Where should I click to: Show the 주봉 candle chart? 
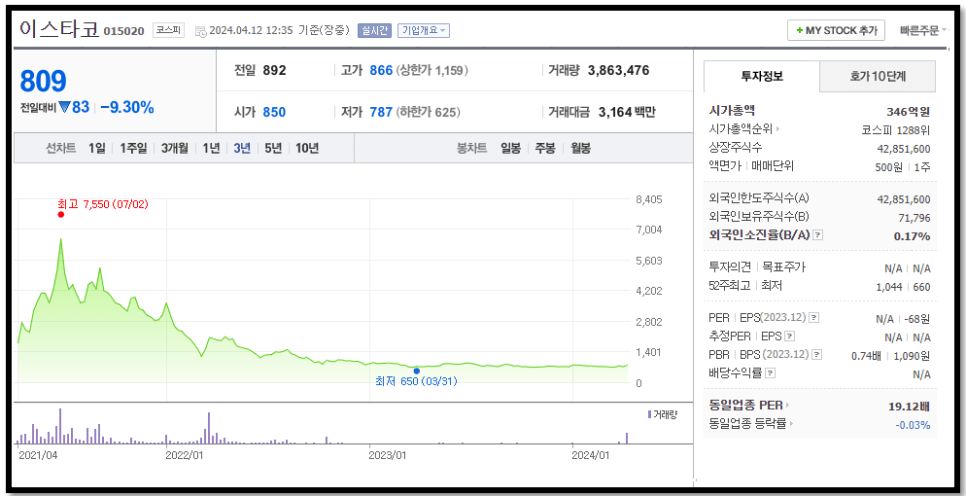point(545,148)
